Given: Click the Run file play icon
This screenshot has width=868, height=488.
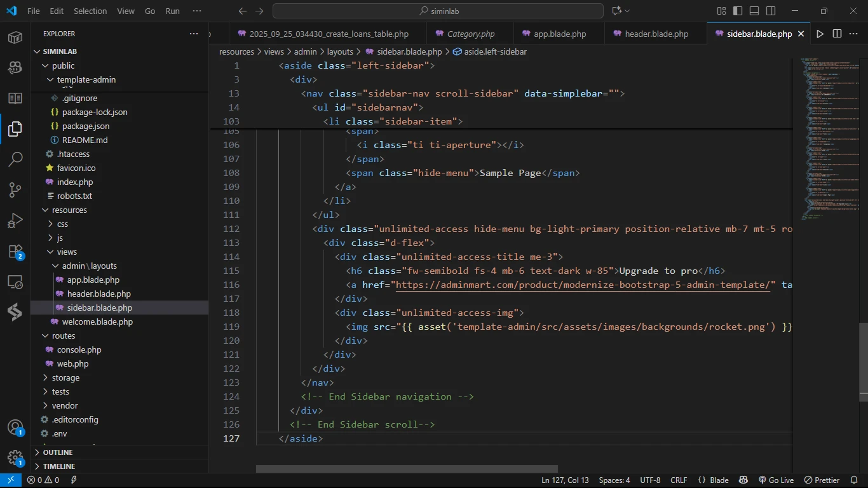Looking at the screenshot, I should coord(820,34).
